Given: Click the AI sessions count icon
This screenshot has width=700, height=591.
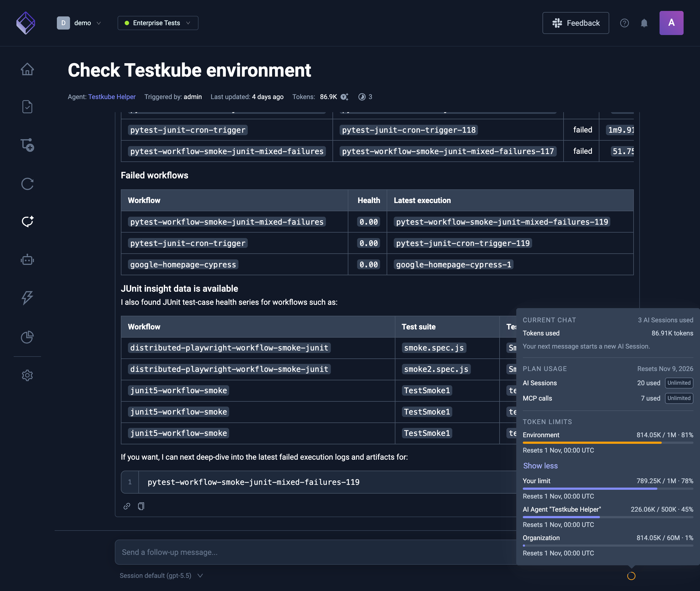Looking at the screenshot, I should (362, 97).
